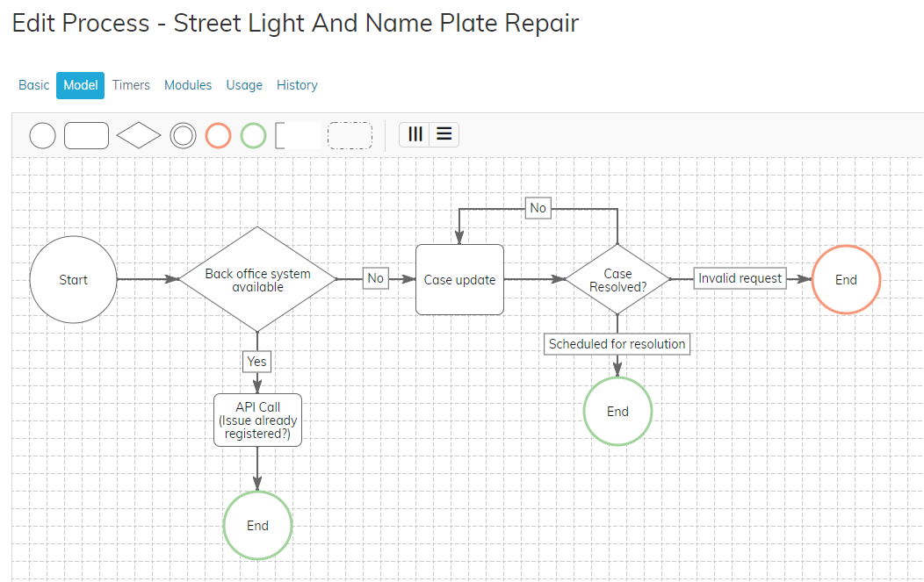Switch to the Timers tab
Image resolution: width=924 pixels, height=582 pixels.
coord(131,85)
